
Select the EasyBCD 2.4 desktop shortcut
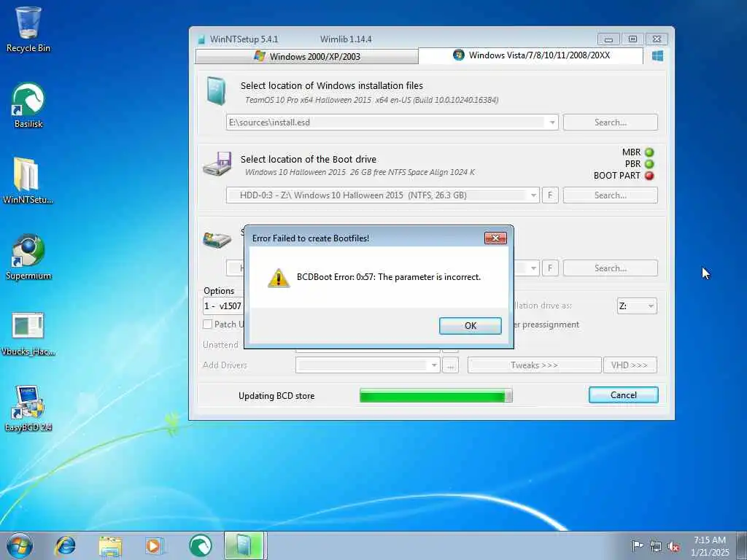click(x=28, y=409)
